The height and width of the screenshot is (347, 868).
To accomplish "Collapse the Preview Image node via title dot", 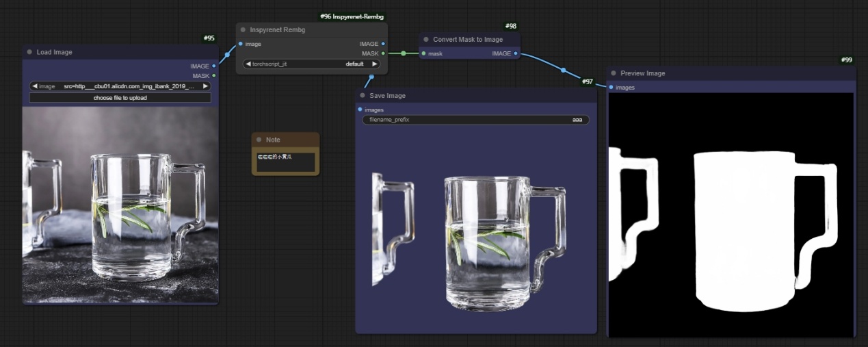I will click(614, 73).
